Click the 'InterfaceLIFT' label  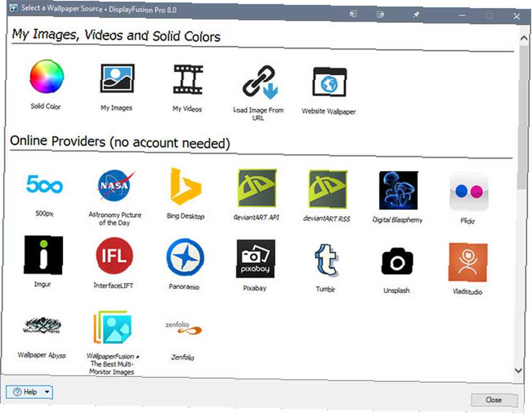(x=113, y=286)
